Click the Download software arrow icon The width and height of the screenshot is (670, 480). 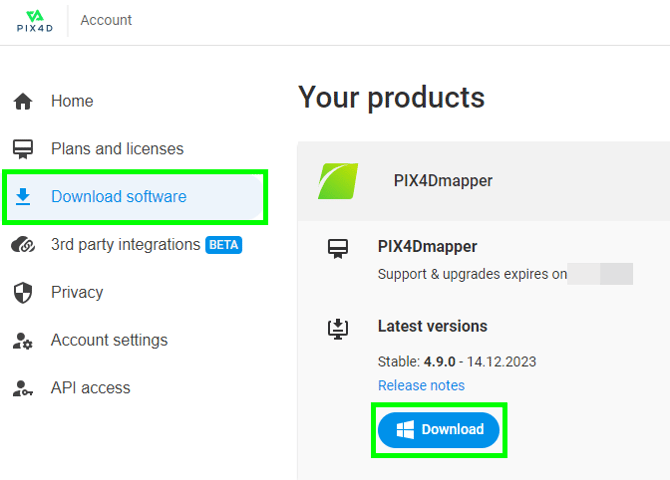(x=23, y=197)
